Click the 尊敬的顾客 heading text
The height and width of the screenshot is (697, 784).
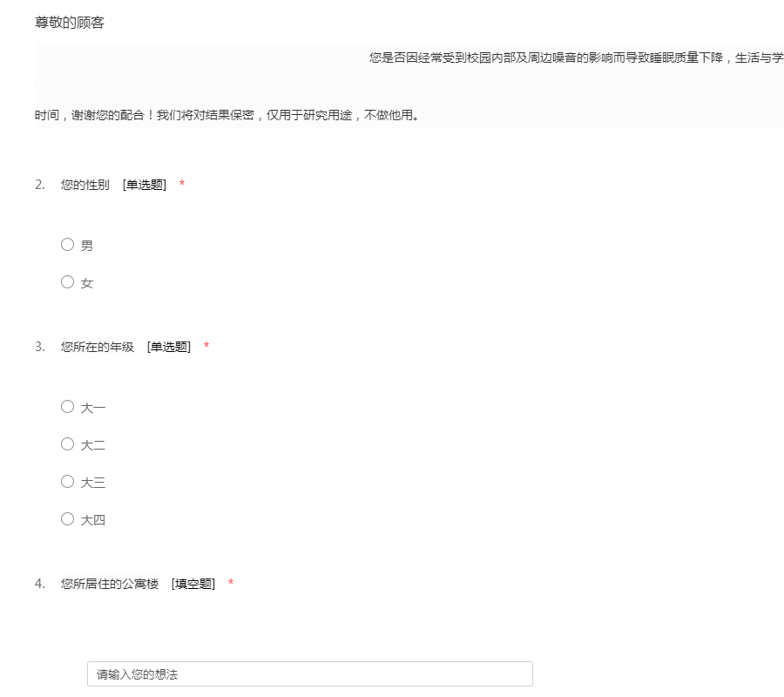(70, 23)
